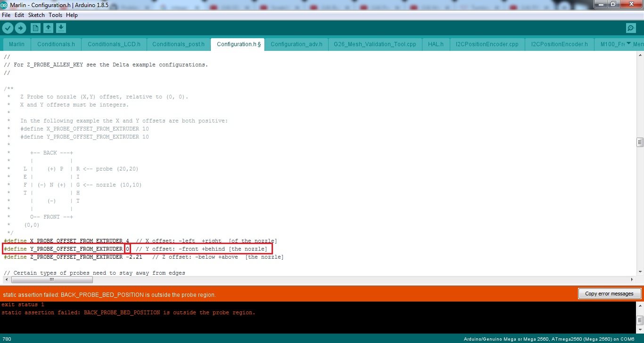Open the Serial Monitor magnifier icon

tap(631, 28)
